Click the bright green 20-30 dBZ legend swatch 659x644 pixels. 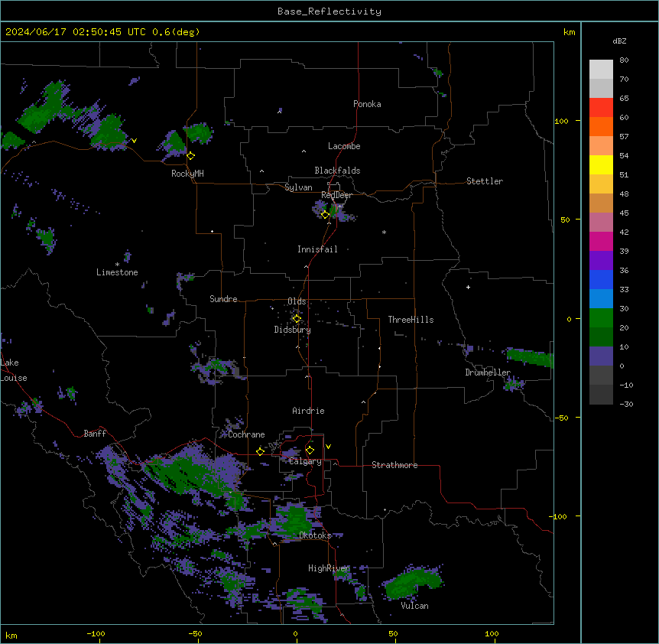(601, 318)
